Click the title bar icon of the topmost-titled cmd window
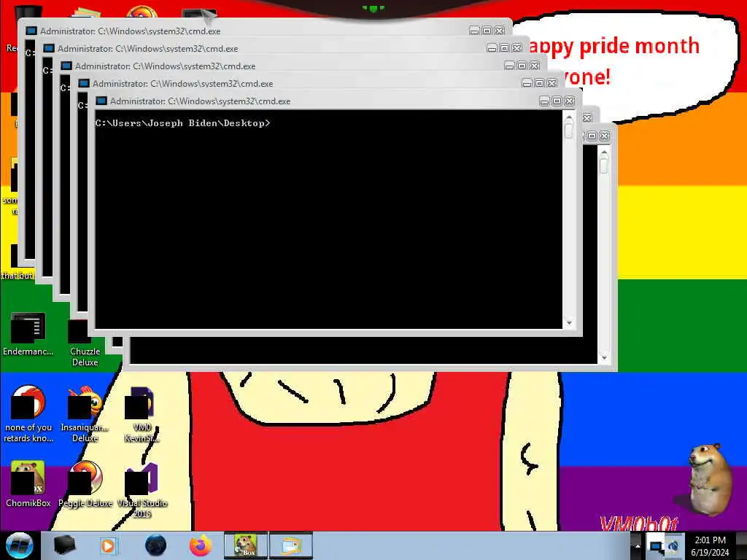 [x=31, y=31]
